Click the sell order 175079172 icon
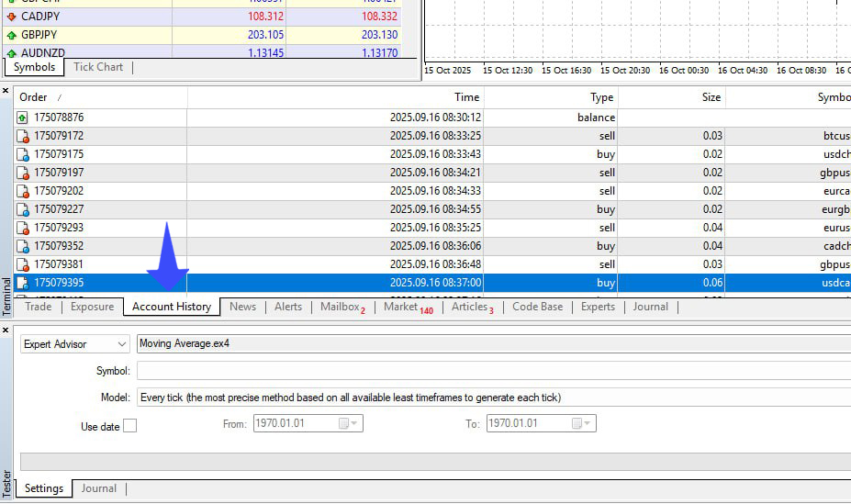851x504 pixels. 22,136
